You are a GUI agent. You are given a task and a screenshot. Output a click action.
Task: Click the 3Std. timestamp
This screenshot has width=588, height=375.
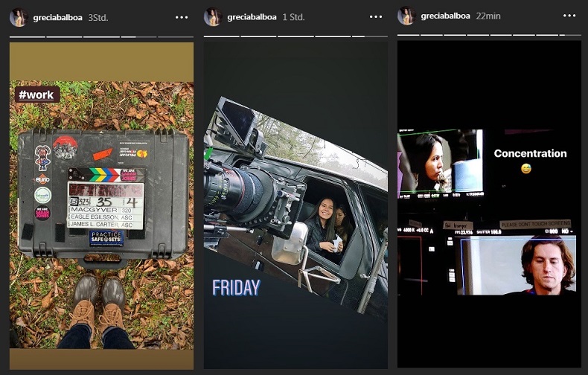pyautogui.click(x=98, y=18)
